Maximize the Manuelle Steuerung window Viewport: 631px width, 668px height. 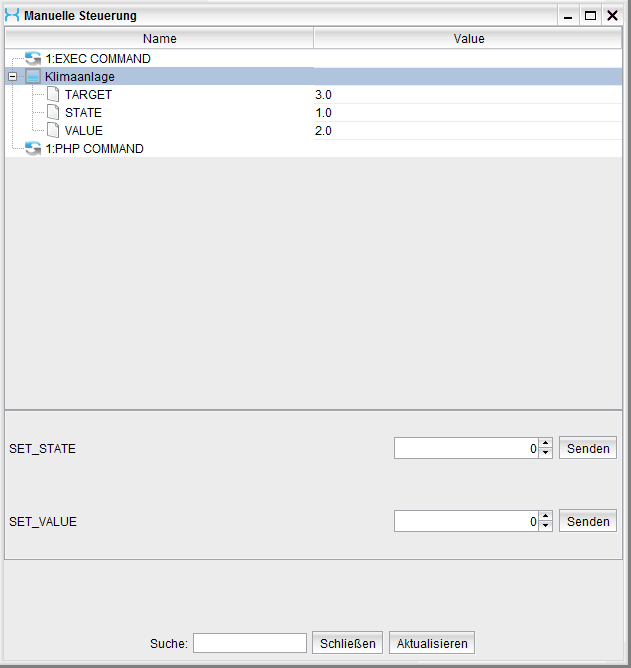[590, 15]
